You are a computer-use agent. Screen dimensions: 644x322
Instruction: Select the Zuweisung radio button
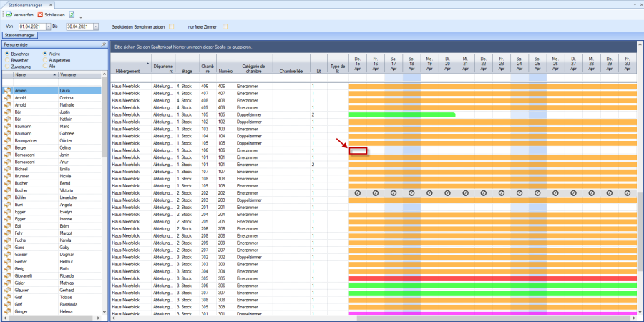(7, 66)
